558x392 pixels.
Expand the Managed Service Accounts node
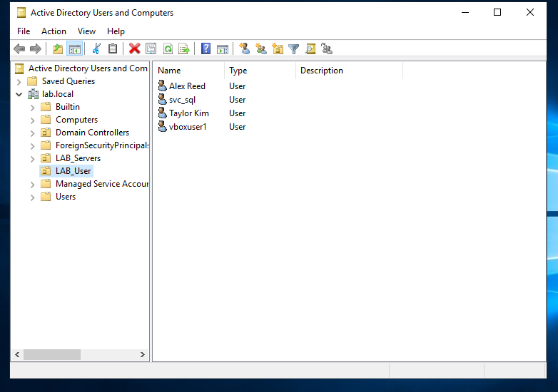point(33,185)
